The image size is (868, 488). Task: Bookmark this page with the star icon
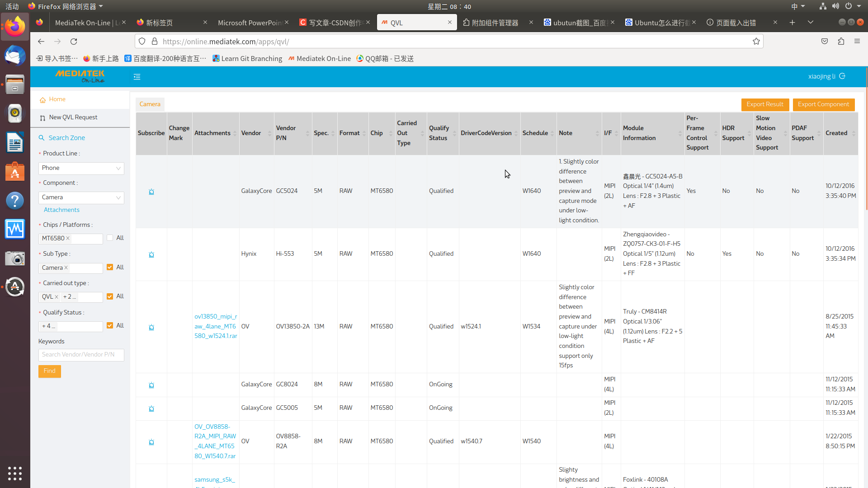(756, 42)
